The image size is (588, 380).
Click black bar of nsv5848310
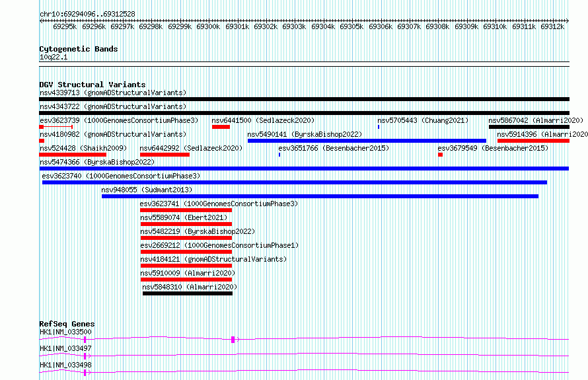188,293
